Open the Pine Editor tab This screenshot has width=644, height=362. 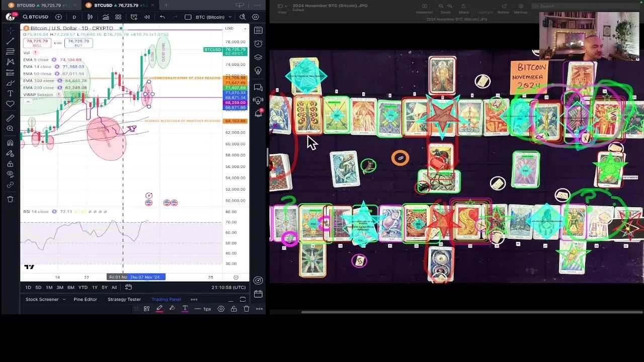tap(85, 300)
